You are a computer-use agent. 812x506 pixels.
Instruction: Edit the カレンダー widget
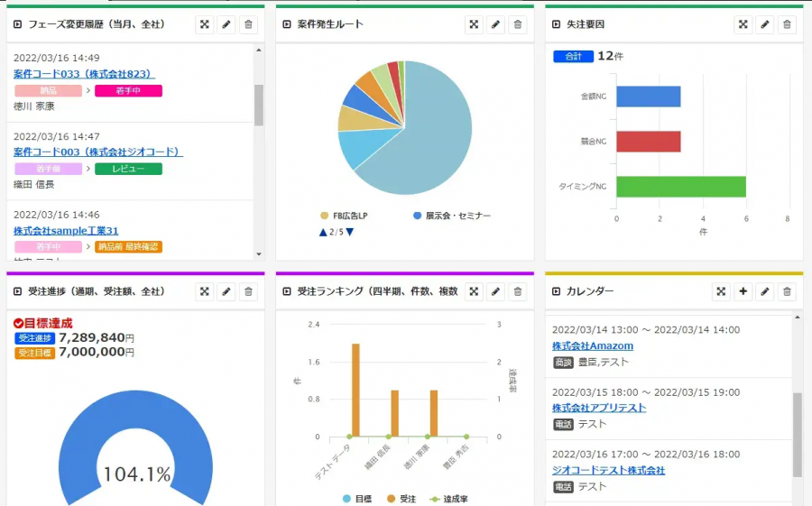(765, 291)
